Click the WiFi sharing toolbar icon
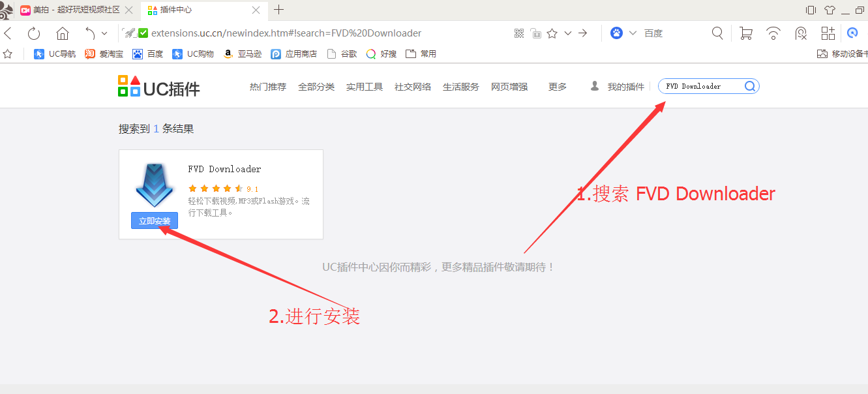 click(x=773, y=33)
